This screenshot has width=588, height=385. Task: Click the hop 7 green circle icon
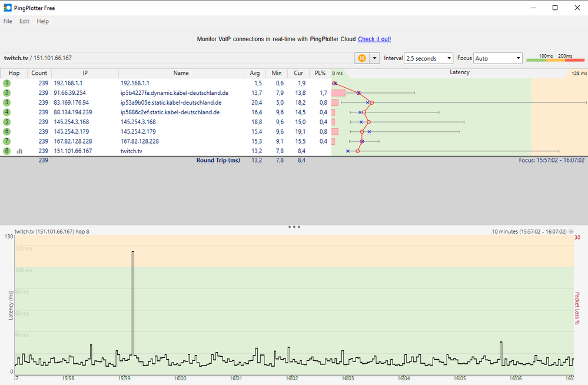pyautogui.click(x=6, y=141)
